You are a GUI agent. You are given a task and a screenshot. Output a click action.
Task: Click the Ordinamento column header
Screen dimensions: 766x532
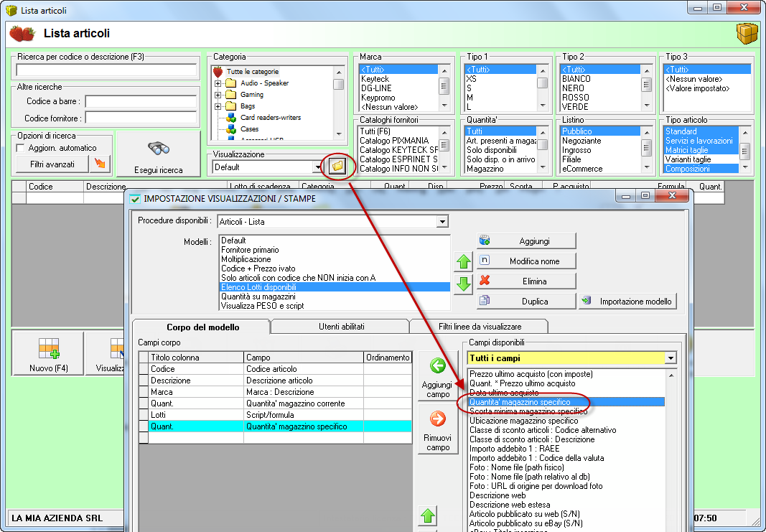click(388, 357)
